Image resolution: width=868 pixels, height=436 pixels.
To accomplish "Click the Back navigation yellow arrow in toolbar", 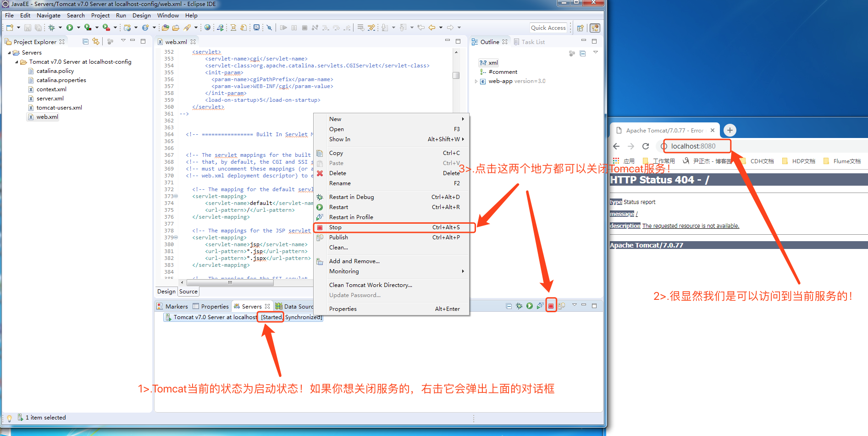I will (x=432, y=28).
